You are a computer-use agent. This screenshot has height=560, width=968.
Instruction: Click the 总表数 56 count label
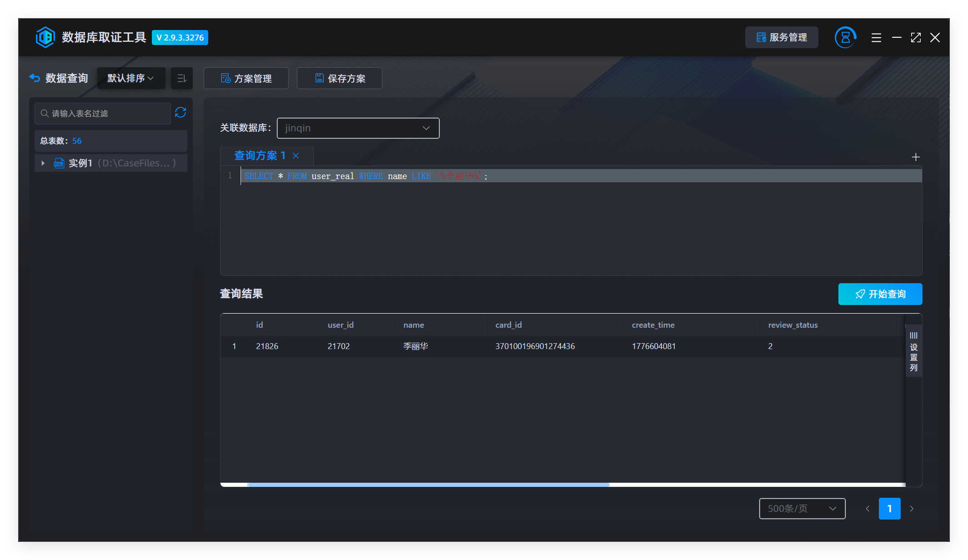coord(61,141)
